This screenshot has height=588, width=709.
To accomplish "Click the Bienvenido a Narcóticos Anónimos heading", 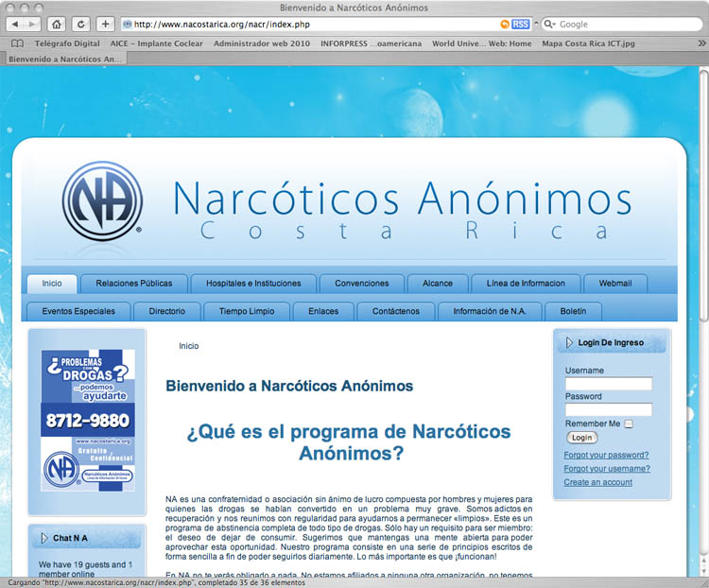I will click(x=289, y=386).
